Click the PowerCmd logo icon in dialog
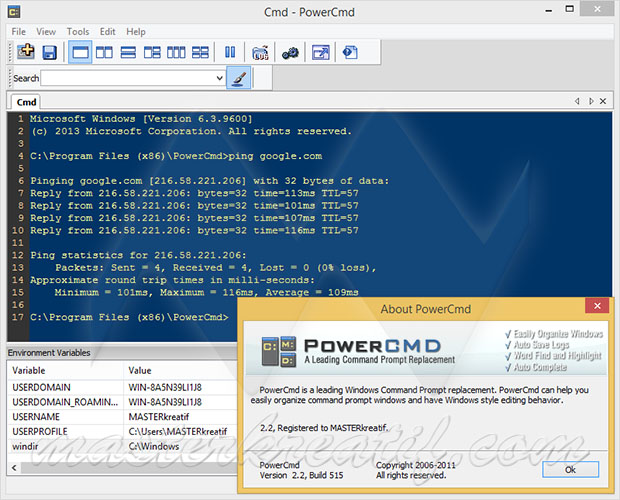 (x=278, y=351)
